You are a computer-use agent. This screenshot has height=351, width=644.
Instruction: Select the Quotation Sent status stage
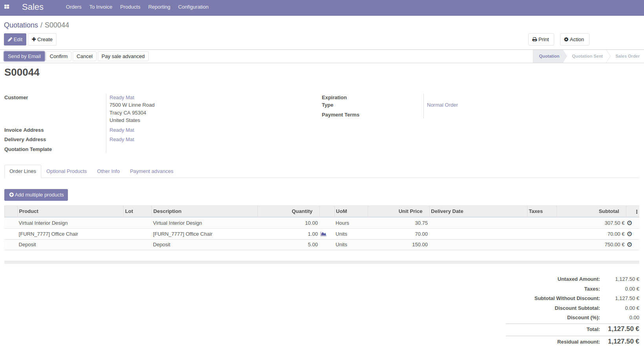587,56
